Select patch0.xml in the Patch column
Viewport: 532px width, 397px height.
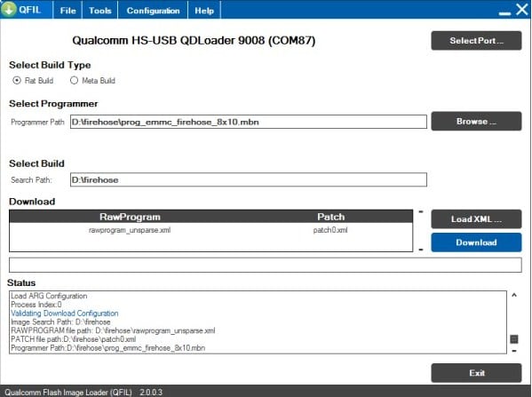(330, 230)
